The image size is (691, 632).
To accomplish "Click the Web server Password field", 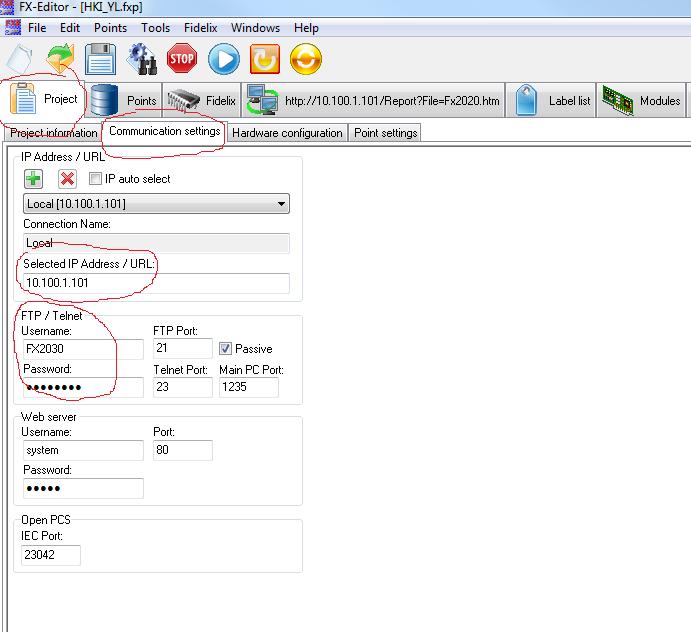I will click(x=83, y=488).
